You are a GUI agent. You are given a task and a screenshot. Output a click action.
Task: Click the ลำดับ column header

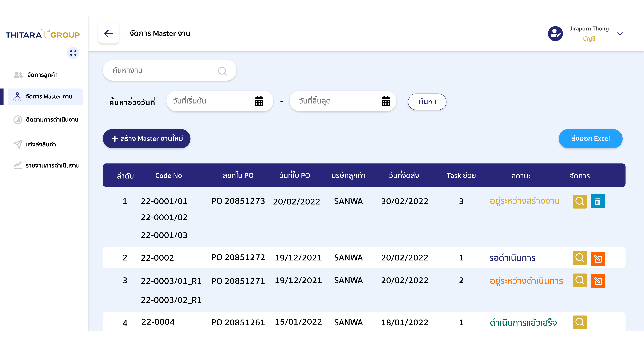pos(125,176)
